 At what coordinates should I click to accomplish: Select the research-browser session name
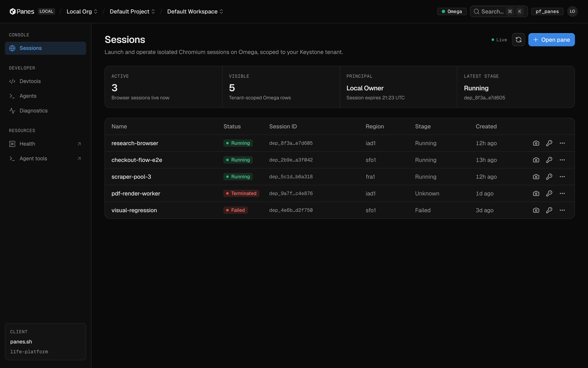click(x=135, y=143)
